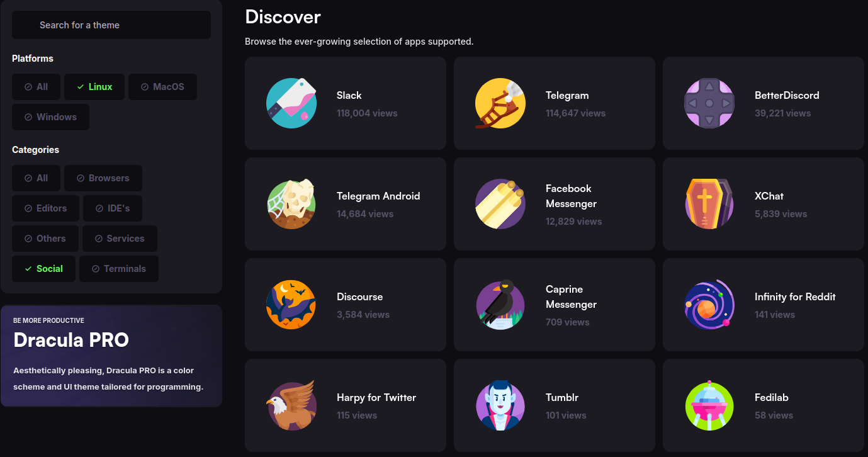Viewport: 868px width, 457px height.
Task: Enable the Browsers category filter
Action: pos(103,178)
